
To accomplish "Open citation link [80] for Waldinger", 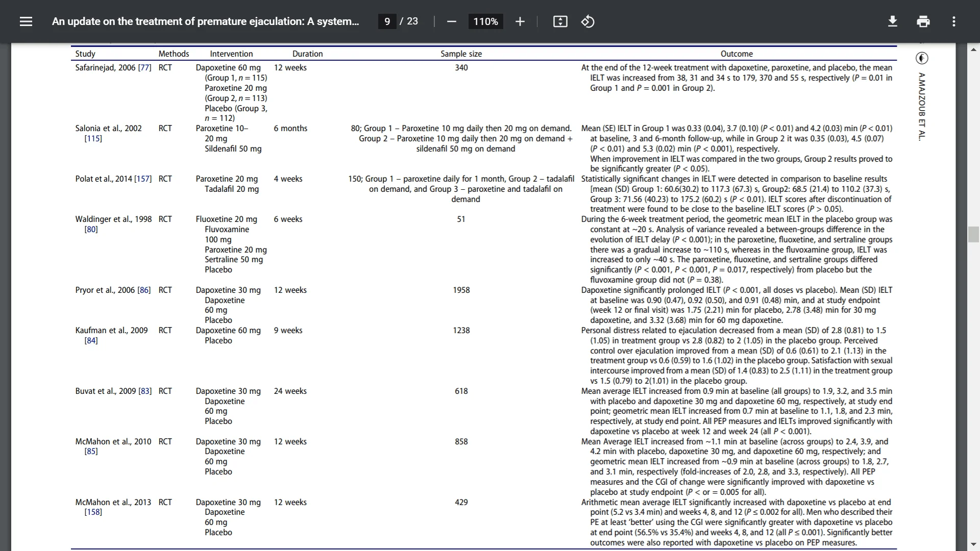I will click(x=91, y=230).
